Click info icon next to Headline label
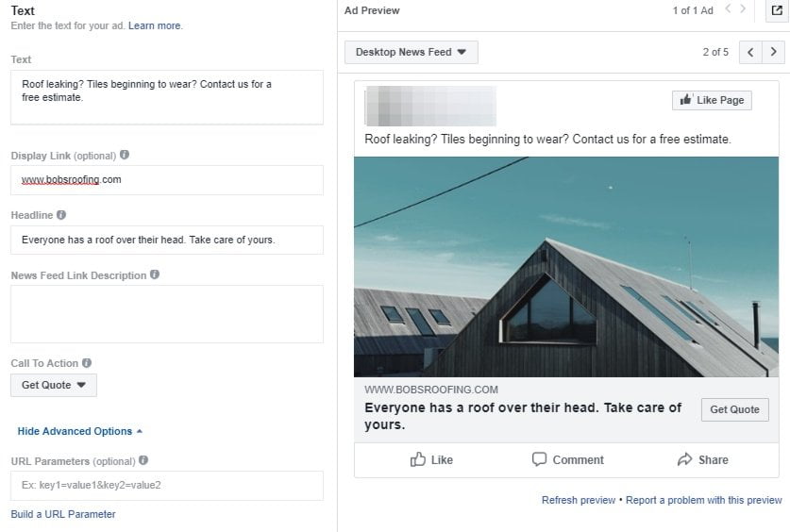 coord(61,215)
